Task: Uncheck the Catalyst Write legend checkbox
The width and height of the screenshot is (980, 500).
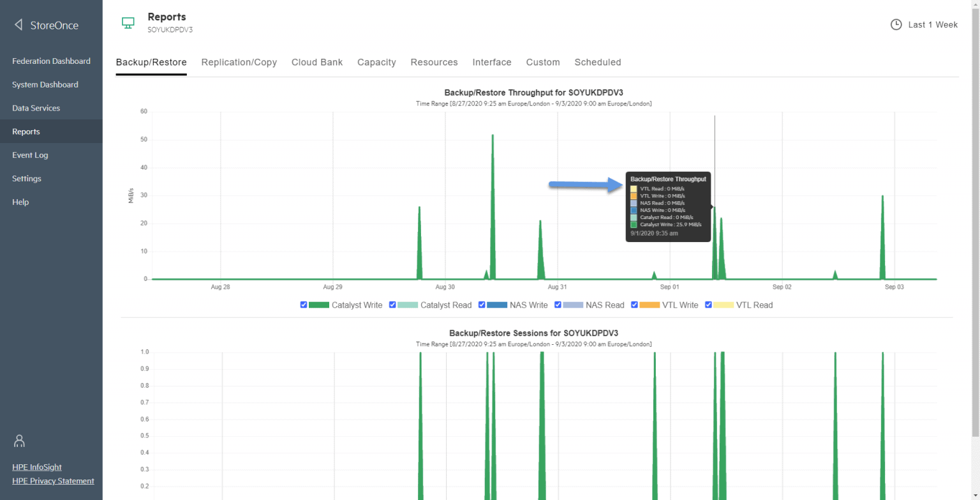Action: tap(304, 305)
